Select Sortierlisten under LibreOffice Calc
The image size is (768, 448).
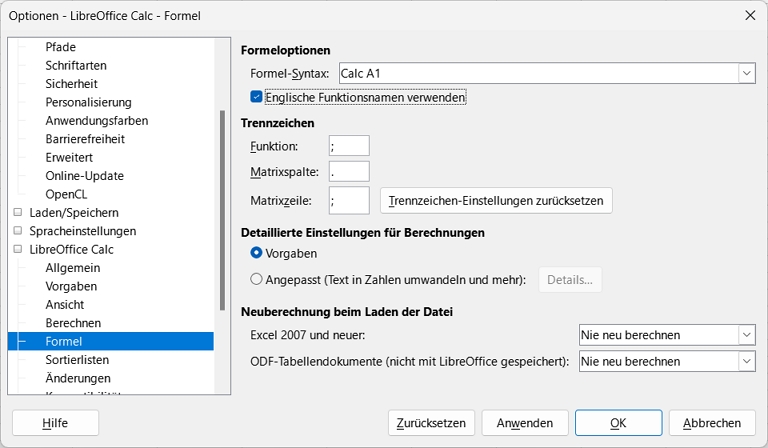click(77, 360)
